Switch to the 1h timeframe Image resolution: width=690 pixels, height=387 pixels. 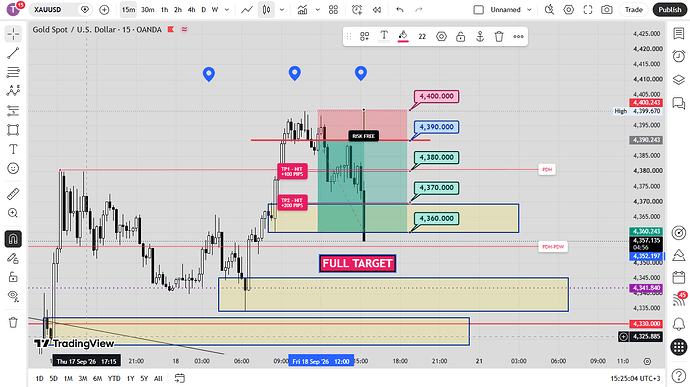[164, 9]
